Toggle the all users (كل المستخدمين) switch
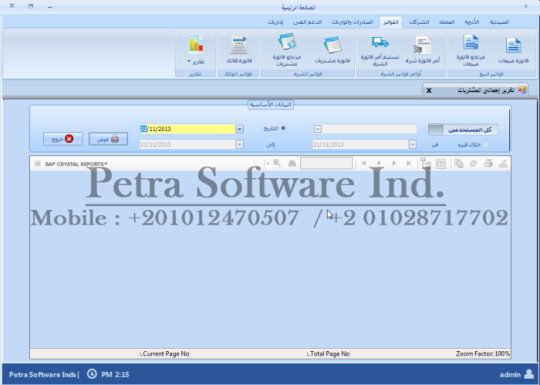This screenshot has width=540, height=385. tap(463, 129)
